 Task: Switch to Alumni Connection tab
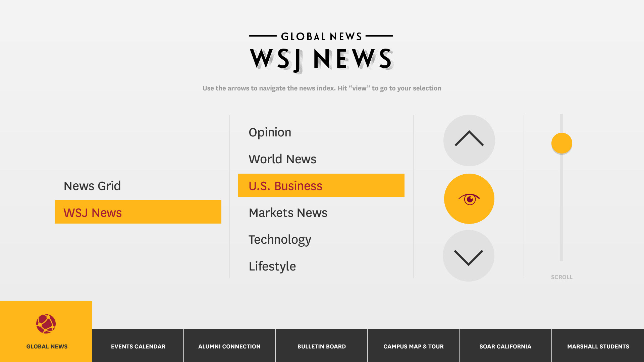tap(229, 346)
